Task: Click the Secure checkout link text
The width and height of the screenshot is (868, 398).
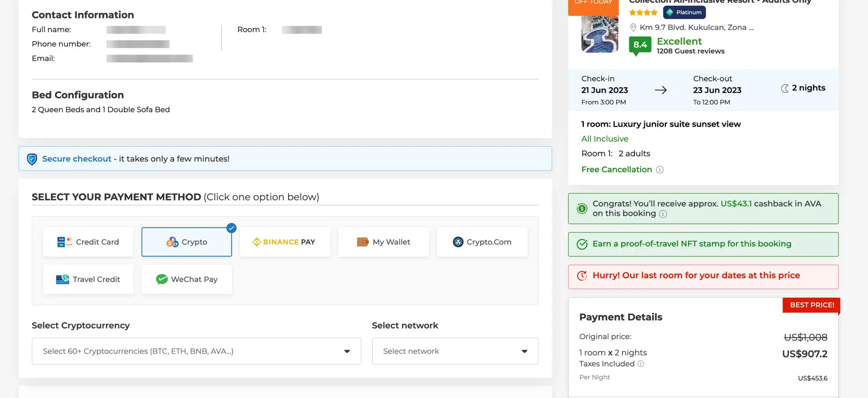Action: tap(76, 159)
